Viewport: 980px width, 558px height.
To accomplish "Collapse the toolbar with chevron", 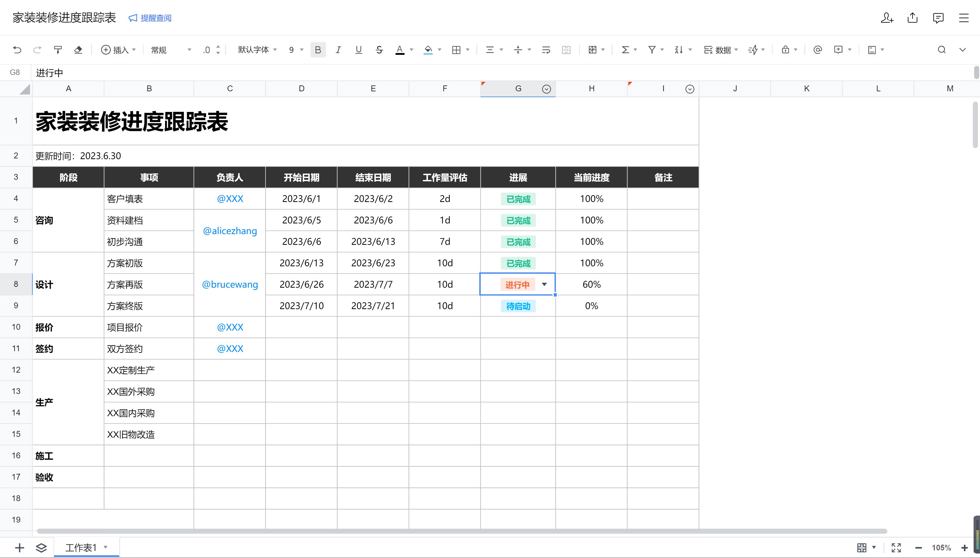I will pyautogui.click(x=962, y=50).
